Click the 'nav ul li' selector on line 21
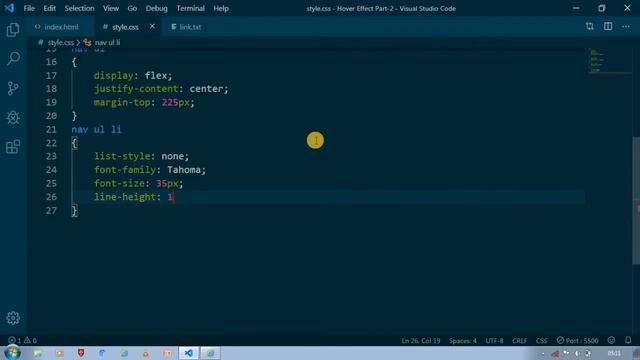The image size is (640, 360). (x=96, y=129)
